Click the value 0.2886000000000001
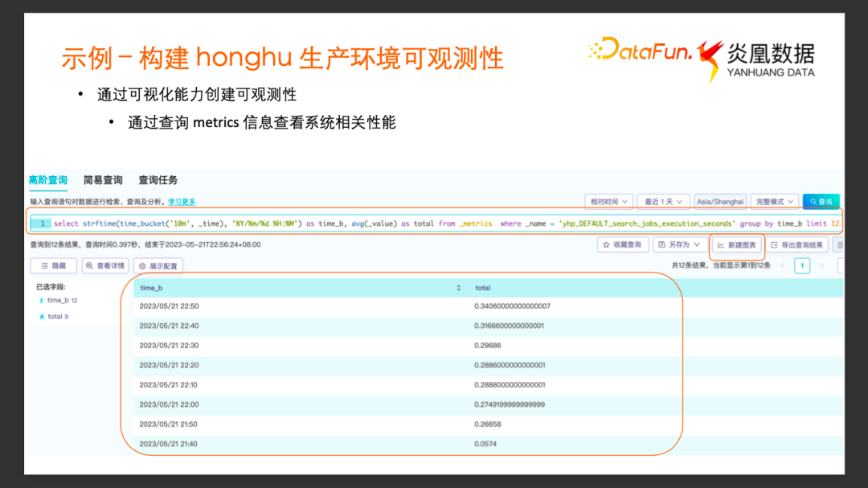 (510, 365)
